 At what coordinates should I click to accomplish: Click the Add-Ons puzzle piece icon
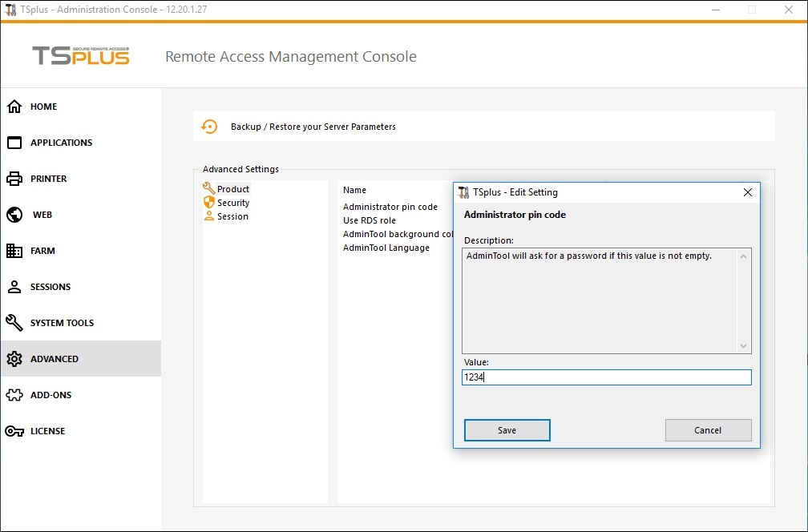[14, 395]
